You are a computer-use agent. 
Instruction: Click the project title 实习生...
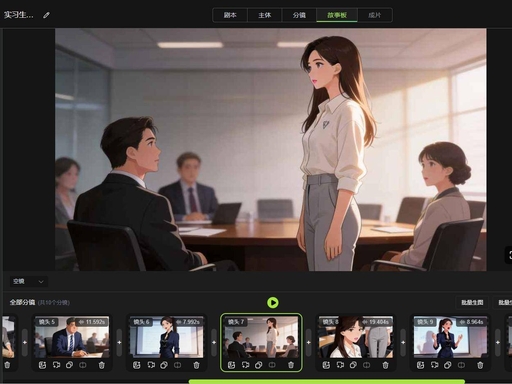pos(19,15)
